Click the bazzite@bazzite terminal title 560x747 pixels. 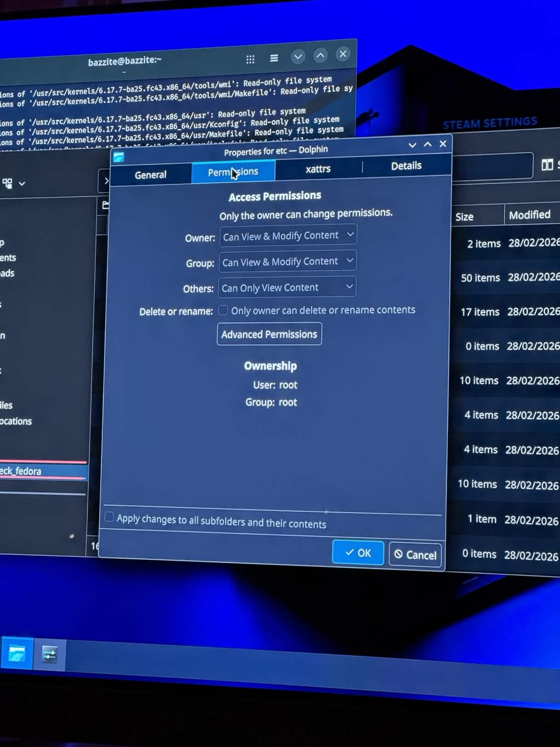point(125,61)
